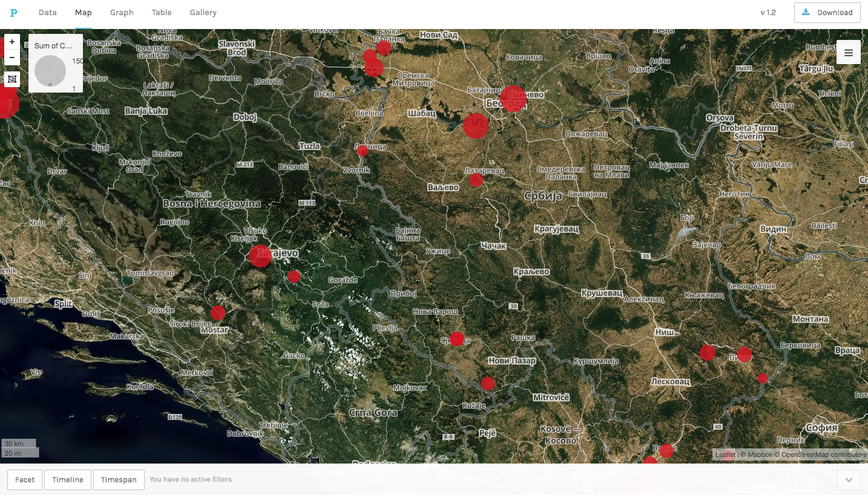The width and height of the screenshot is (868, 495).
Task: Collapse the filter panel with the chevron
Action: coord(849,480)
